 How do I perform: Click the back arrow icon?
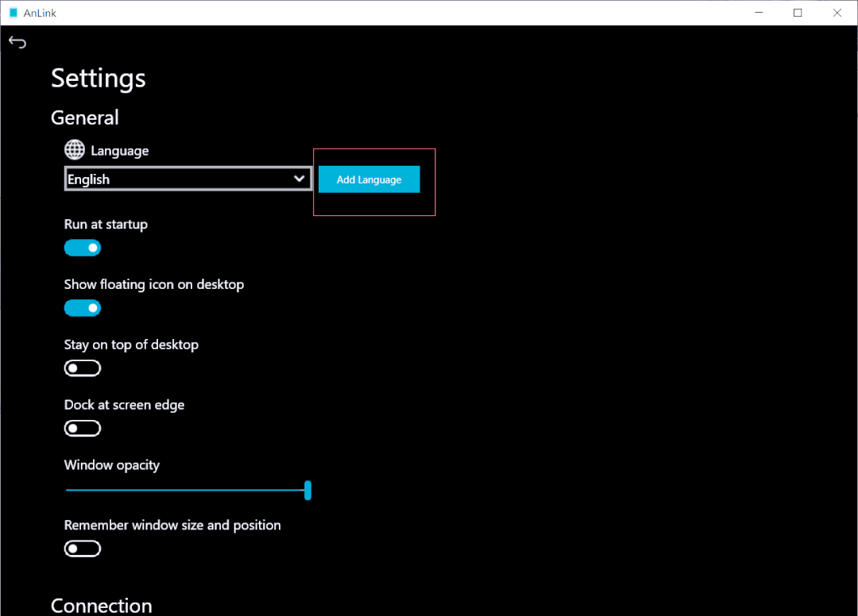tap(17, 43)
